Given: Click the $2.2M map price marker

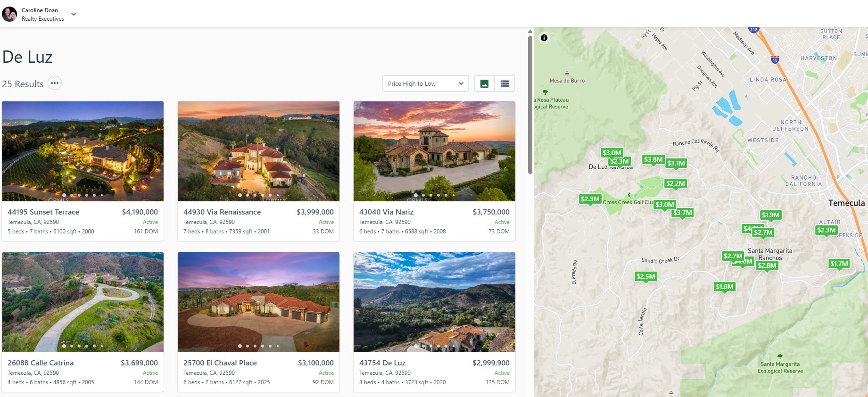Looking at the screenshot, I should pyautogui.click(x=675, y=183).
